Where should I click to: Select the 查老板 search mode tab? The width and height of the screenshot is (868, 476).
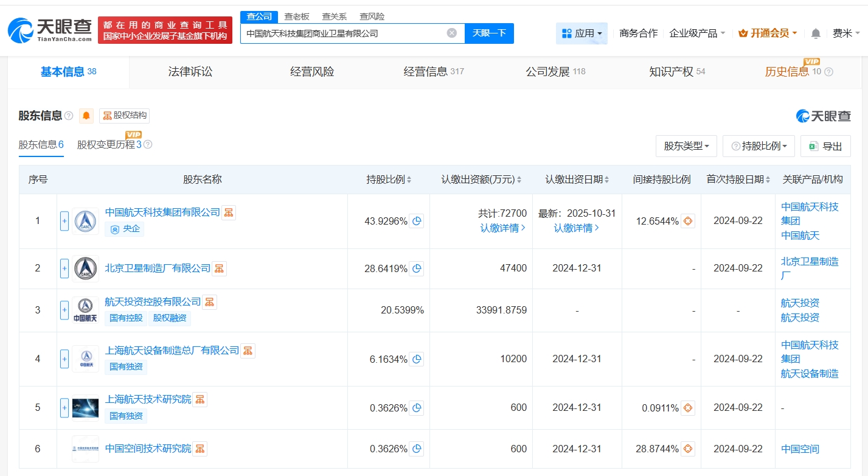pos(297,16)
